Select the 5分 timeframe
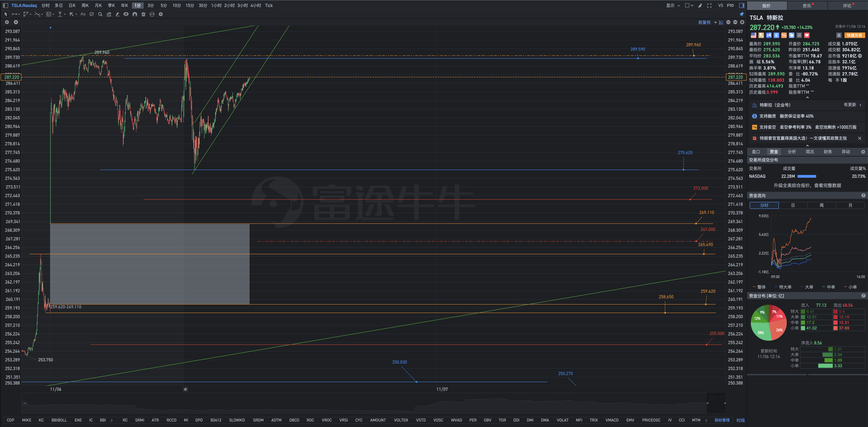 [164, 6]
